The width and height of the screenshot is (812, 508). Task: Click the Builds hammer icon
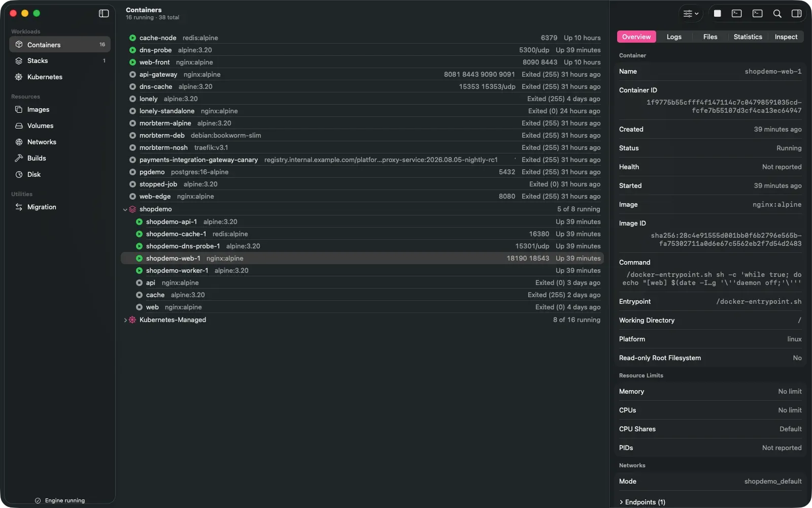tap(19, 158)
